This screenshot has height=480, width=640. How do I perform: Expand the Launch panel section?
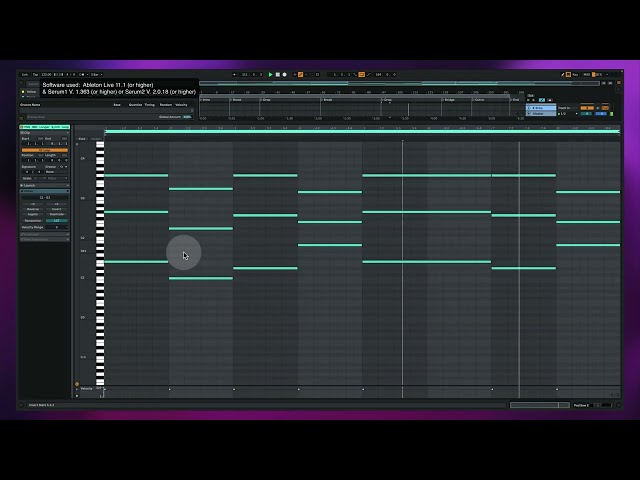tap(44, 185)
